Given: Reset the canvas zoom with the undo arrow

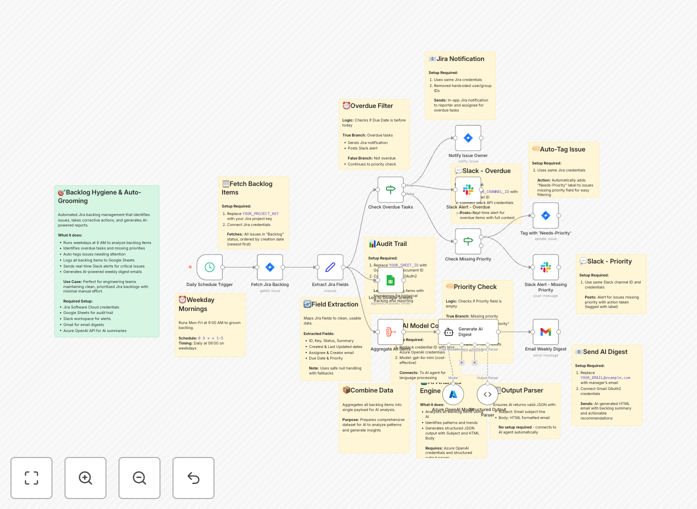Looking at the screenshot, I should tap(193, 478).
